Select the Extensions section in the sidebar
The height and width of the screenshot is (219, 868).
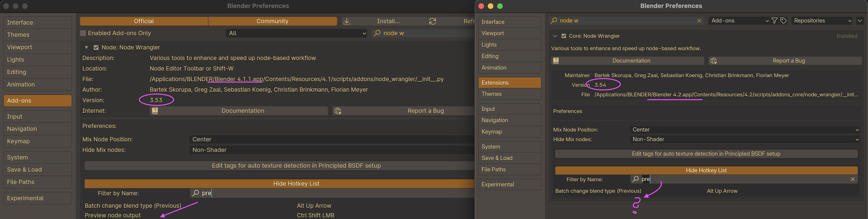point(510,83)
